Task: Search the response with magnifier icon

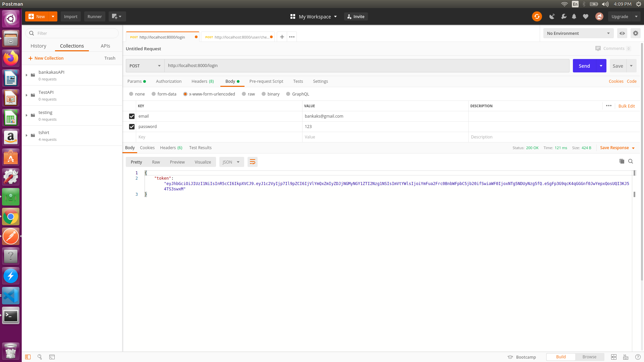Action: point(631,161)
